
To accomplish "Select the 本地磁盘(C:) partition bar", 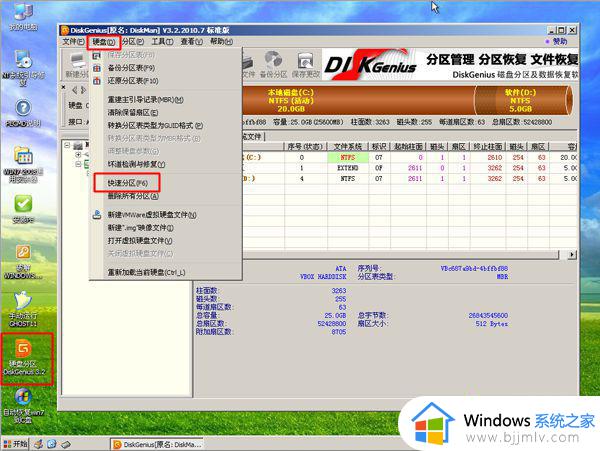I will pos(358,101).
